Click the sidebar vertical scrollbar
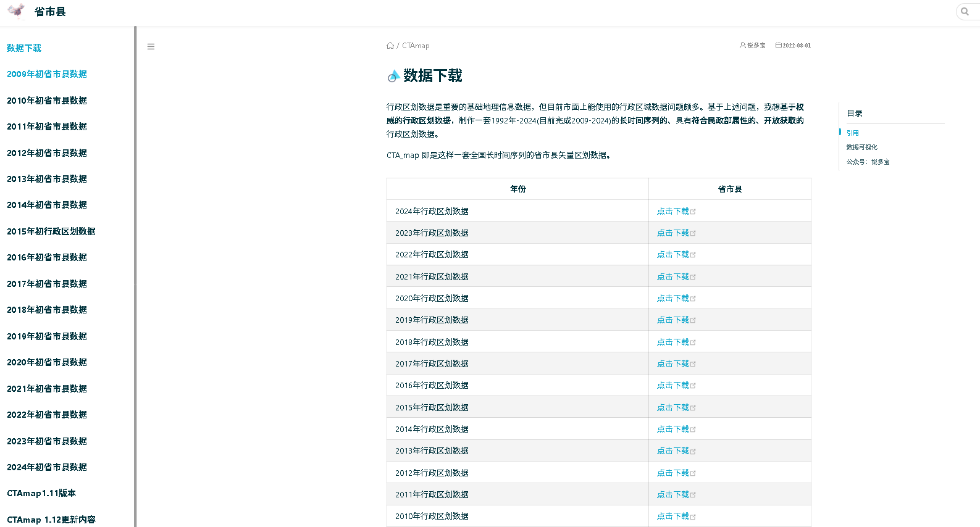The height and width of the screenshot is (527, 980). 135,276
